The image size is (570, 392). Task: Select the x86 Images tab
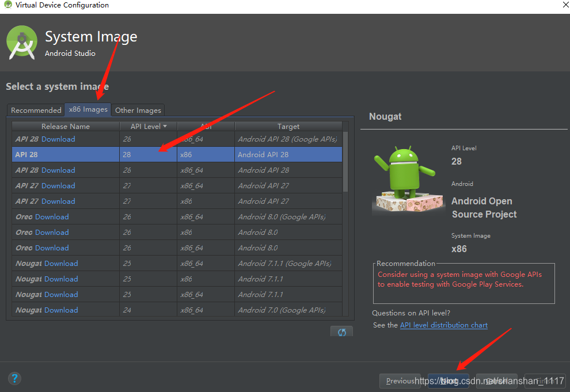pyautogui.click(x=88, y=109)
